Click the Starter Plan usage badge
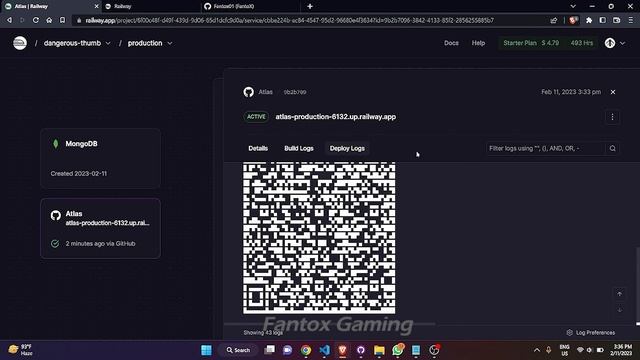 548,43
